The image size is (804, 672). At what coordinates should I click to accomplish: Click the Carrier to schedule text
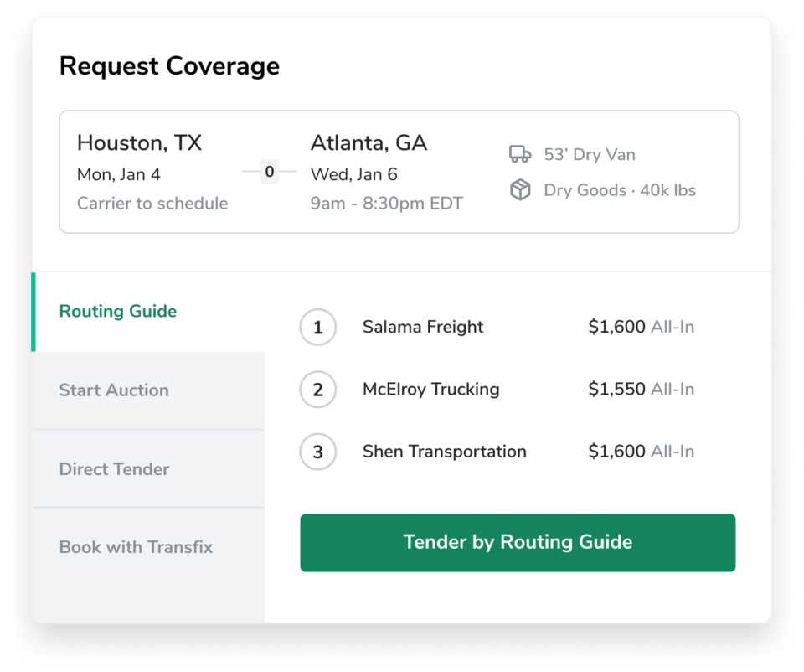pyautogui.click(x=152, y=204)
